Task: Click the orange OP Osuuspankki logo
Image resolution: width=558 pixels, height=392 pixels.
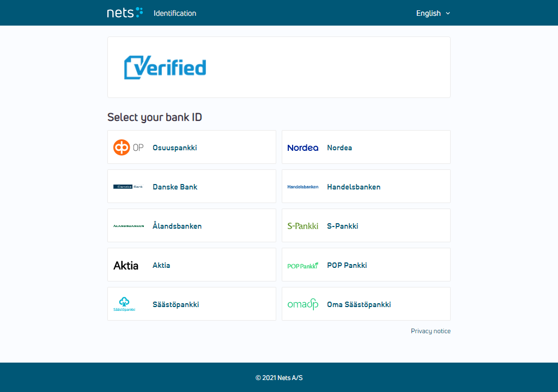Action: click(128, 147)
